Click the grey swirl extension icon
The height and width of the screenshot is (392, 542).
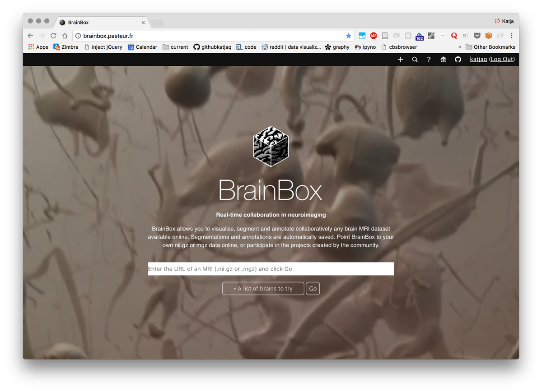[x=500, y=36]
